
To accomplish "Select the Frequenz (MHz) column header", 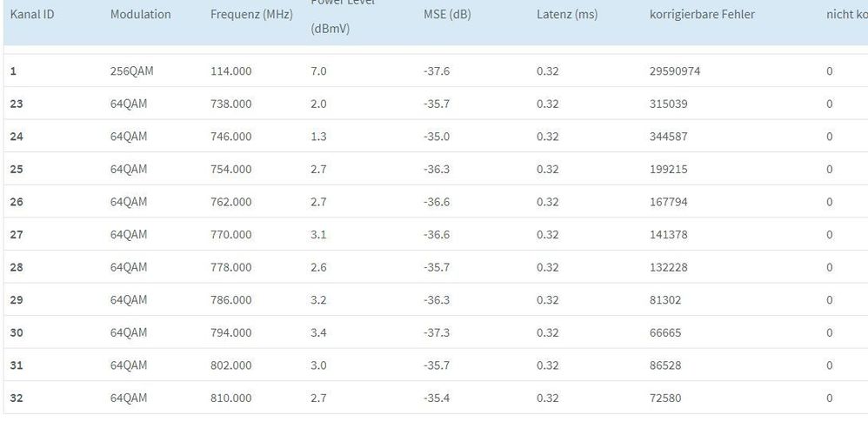I will (x=251, y=15).
